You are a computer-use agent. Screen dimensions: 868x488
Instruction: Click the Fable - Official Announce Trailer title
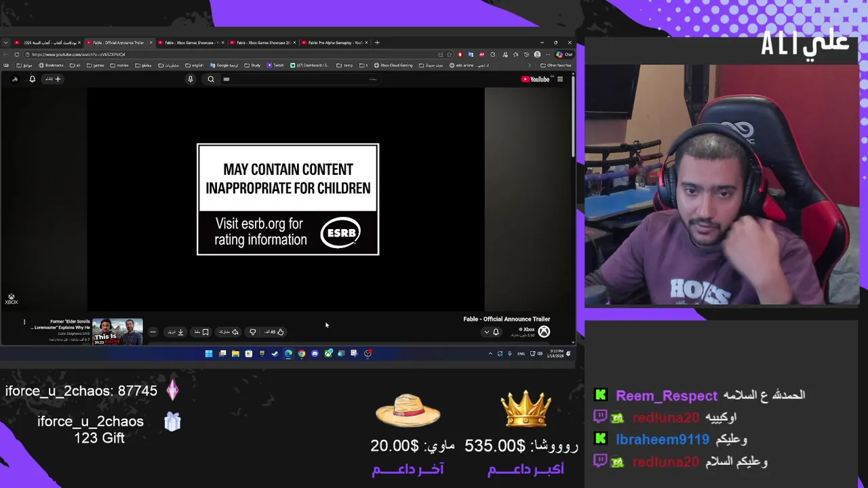[x=507, y=319]
